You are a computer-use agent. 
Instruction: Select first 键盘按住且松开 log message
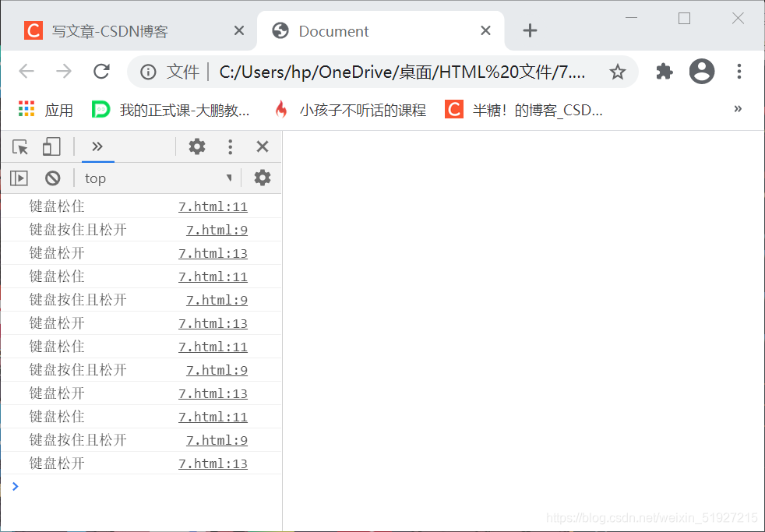point(78,230)
